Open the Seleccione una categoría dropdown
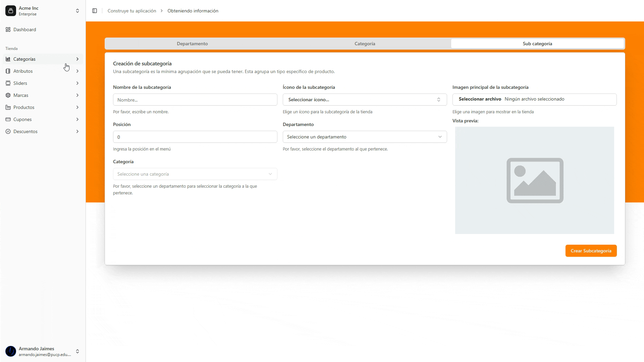Screen dimensions: 644x362 click(x=195, y=174)
